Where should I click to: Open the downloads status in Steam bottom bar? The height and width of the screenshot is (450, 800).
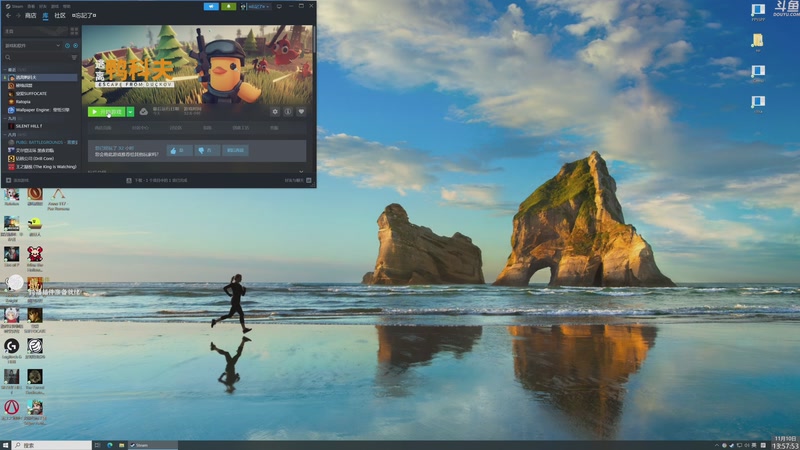click(x=157, y=181)
